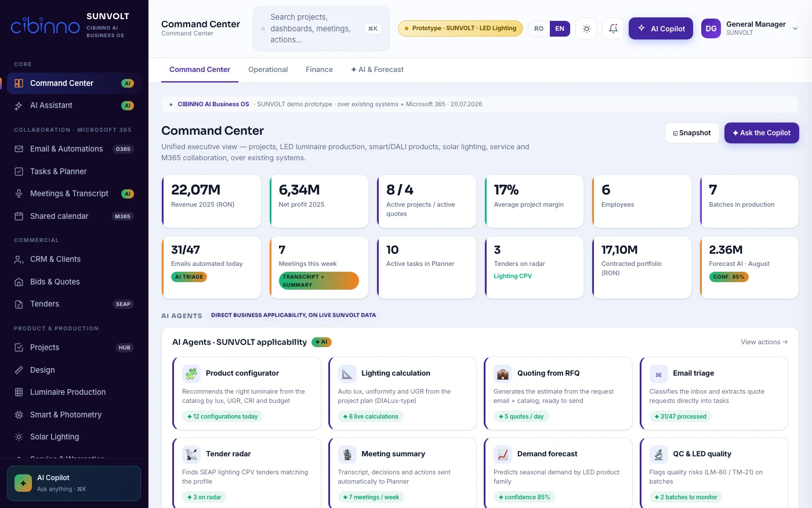Viewport: 812px width, 508px height.
Task: Click TRANSCRIPT + SUMMARY badge
Action: (x=319, y=281)
